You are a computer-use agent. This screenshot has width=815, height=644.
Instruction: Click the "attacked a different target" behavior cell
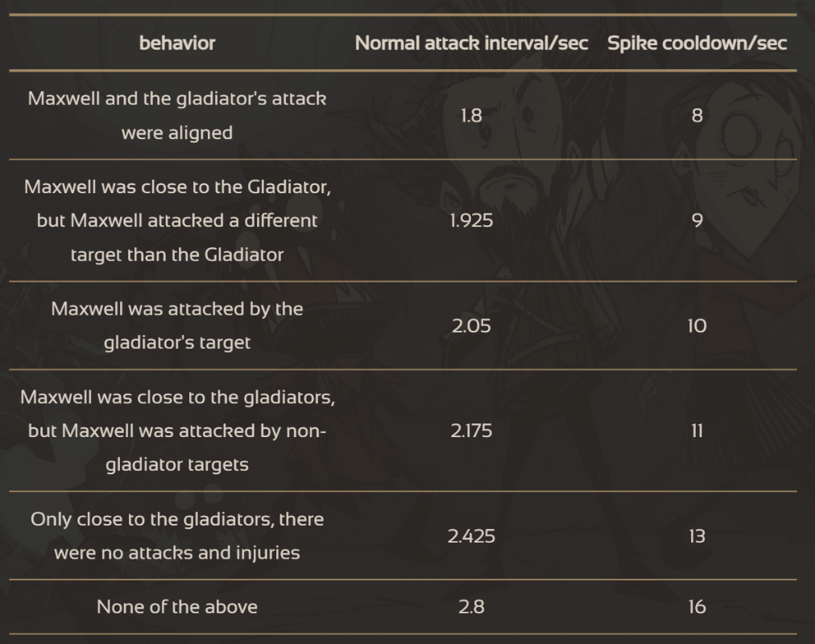tap(177, 221)
